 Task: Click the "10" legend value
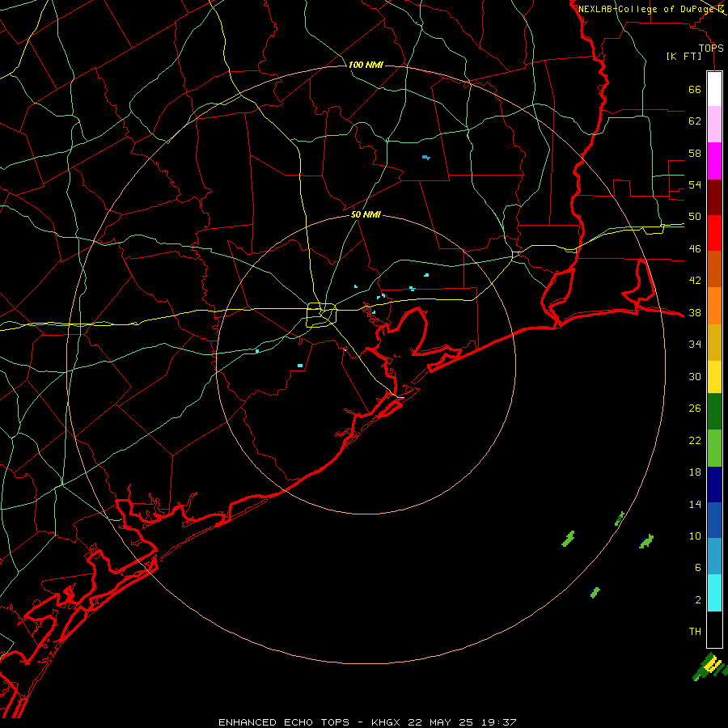coord(695,536)
